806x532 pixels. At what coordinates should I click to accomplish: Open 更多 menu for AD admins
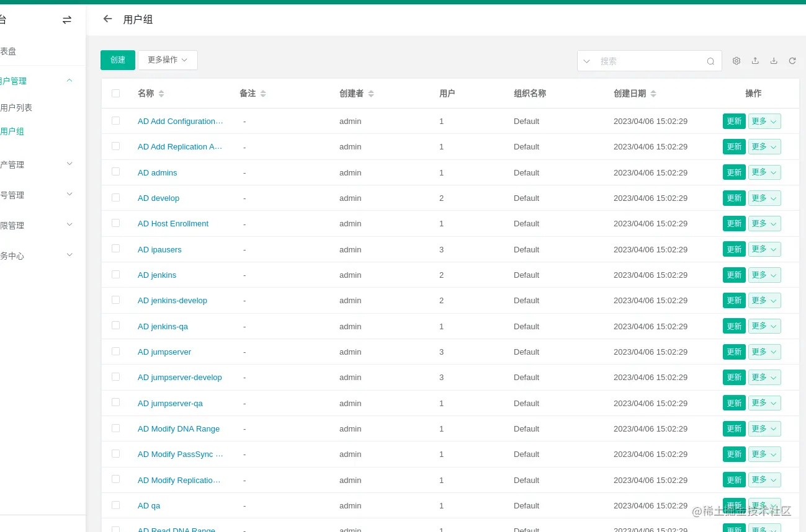point(764,172)
